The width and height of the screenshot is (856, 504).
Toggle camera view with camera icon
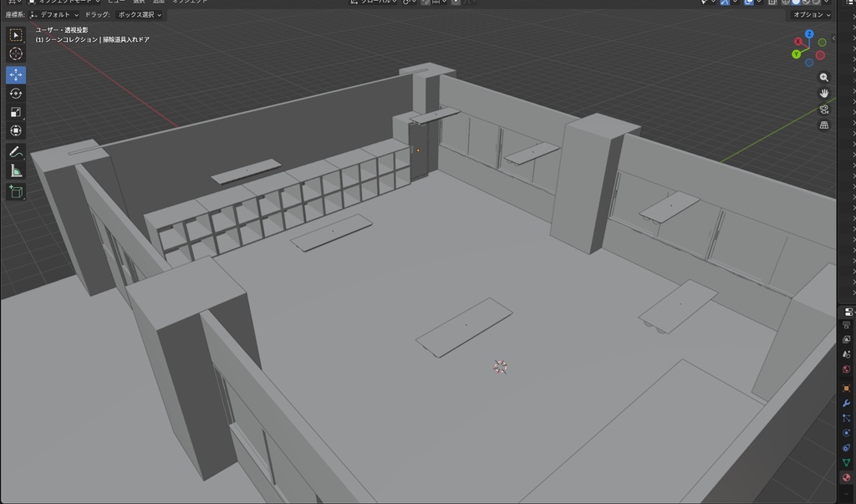[x=823, y=109]
